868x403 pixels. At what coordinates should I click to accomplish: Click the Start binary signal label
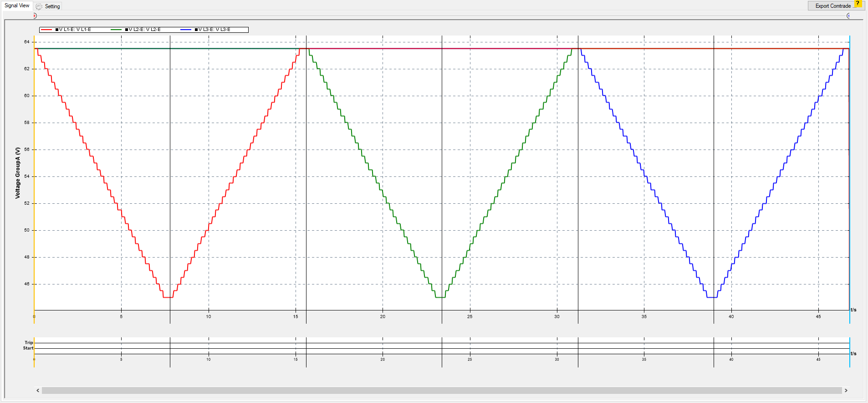pos(28,348)
